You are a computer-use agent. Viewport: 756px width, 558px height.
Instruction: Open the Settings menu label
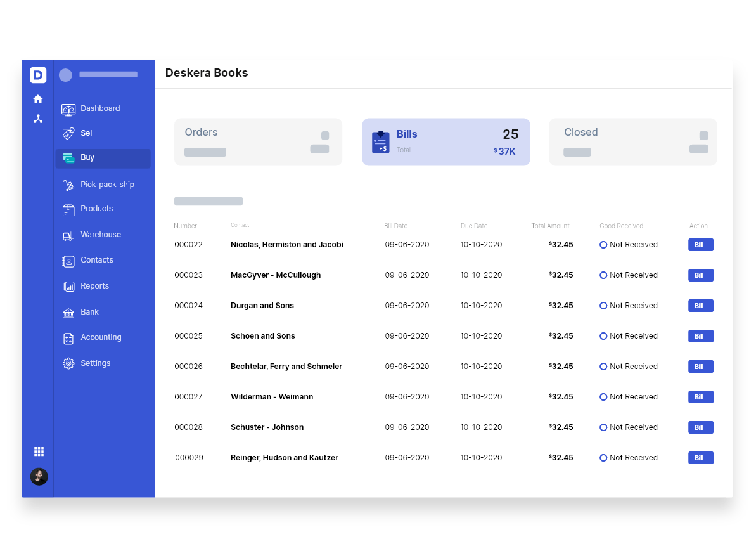pos(96,363)
